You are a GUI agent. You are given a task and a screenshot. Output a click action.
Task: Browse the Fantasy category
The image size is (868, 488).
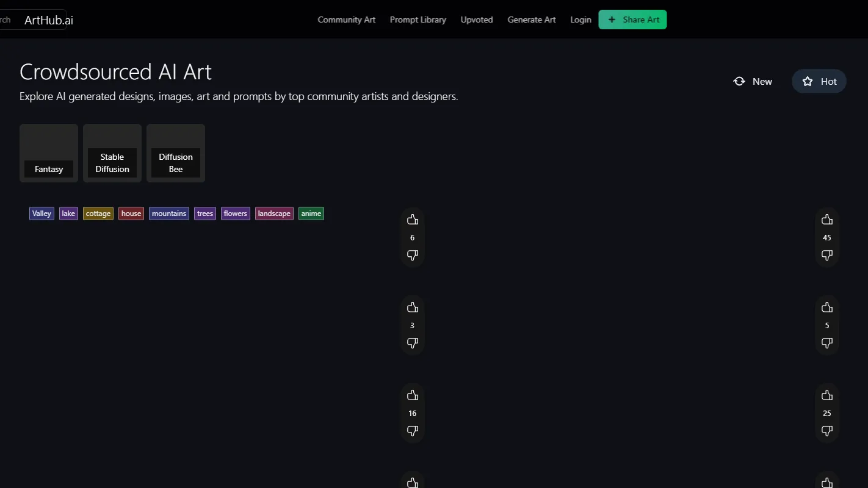(49, 152)
